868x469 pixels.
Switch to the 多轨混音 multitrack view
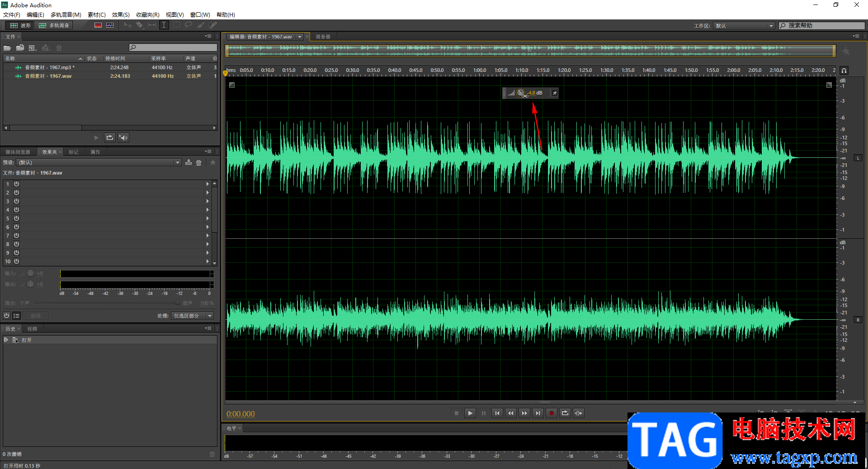click(54, 25)
